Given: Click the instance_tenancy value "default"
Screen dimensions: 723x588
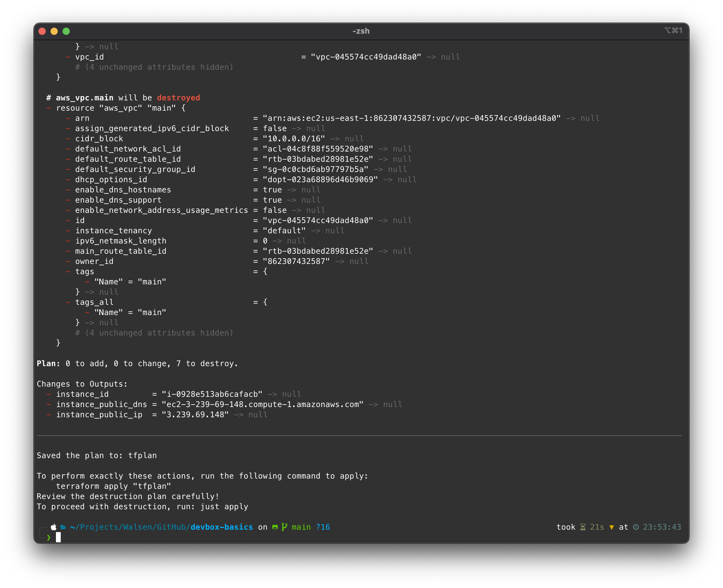Looking at the screenshot, I should click(x=284, y=231).
